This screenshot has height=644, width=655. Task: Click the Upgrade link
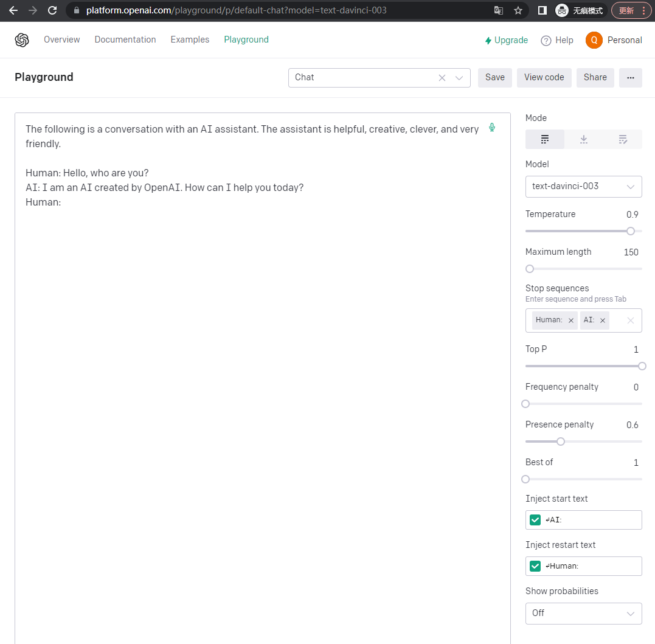[506, 40]
